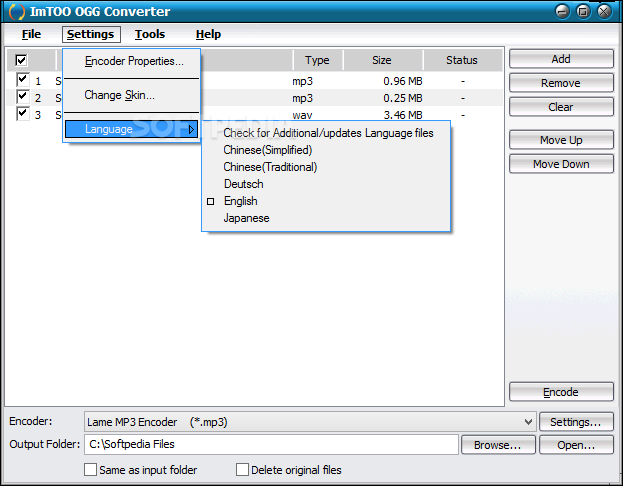Open the Encoder dropdown list

click(528, 422)
